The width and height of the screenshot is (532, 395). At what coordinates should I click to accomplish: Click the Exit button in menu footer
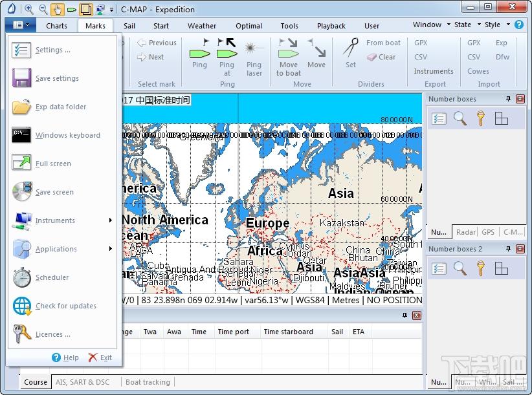[100, 358]
